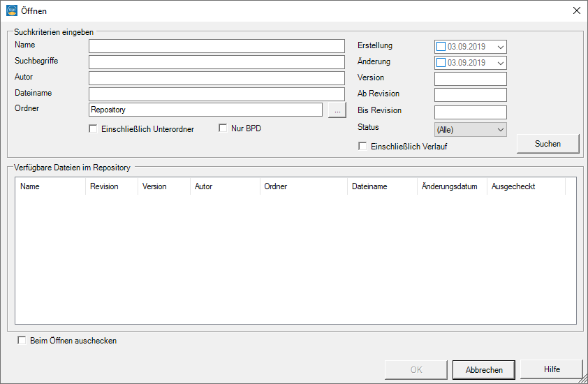Image resolution: width=588 pixels, height=384 pixels.
Task: Check the Beim Öffnen auschecken option
Action: point(22,341)
